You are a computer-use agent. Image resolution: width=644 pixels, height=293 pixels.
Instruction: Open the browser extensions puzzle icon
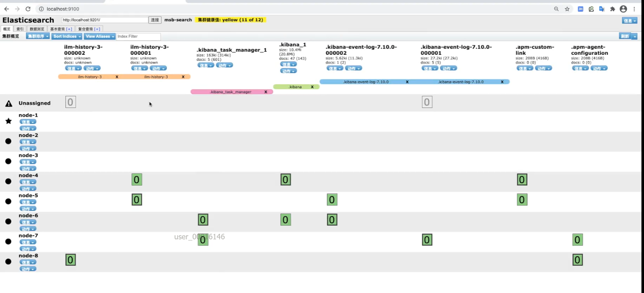[x=612, y=9]
